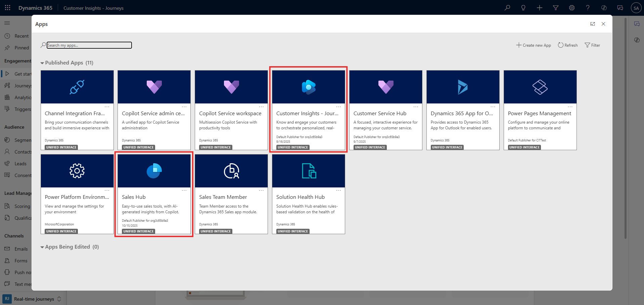Open more options on Customer Insights tile
This screenshot has width=644, height=305.
(x=339, y=107)
